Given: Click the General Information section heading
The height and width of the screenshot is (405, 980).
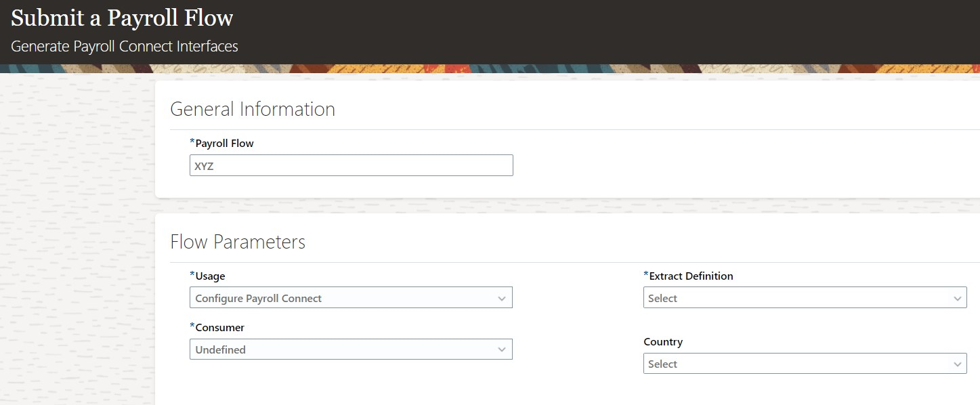Looking at the screenshot, I should click(x=253, y=109).
